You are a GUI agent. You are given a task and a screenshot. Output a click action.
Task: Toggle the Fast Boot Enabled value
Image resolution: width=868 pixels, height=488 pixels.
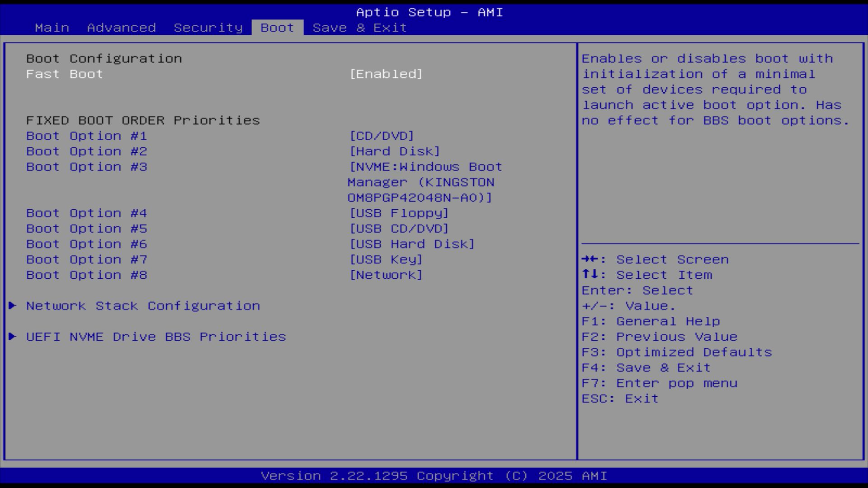pos(386,74)
